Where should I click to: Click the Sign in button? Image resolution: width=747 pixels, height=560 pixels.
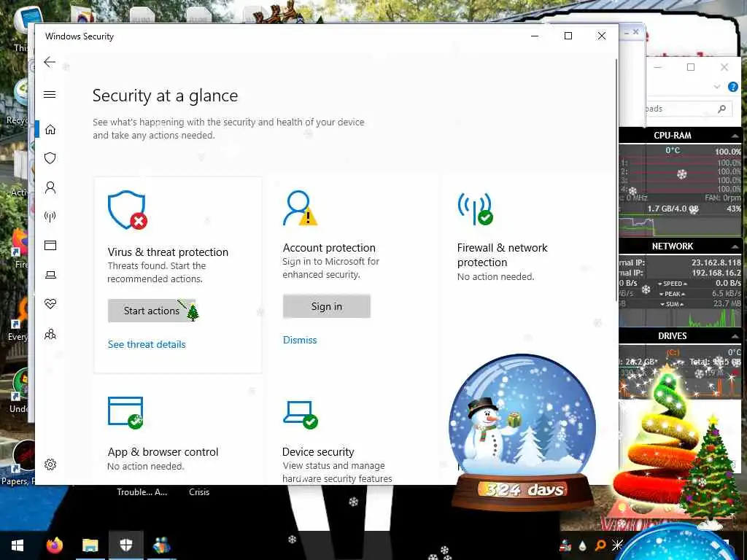coord(326,306)
